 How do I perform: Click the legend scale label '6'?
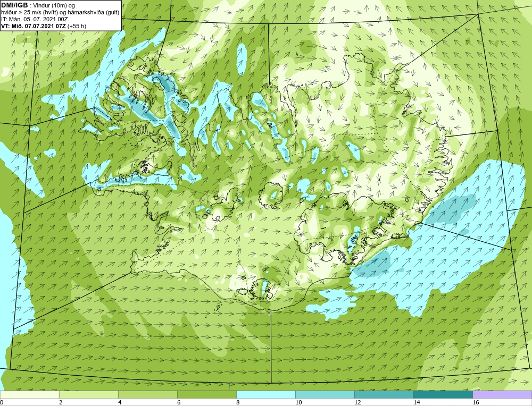[179, 402]
